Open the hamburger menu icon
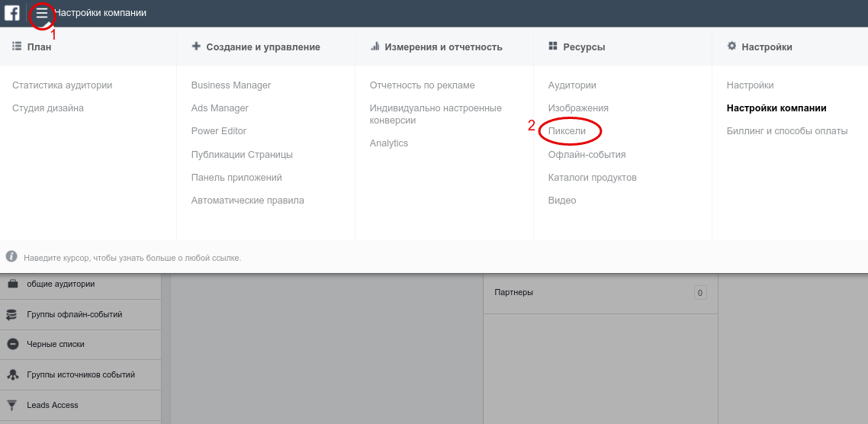868x424 pixels. pos(42,13)
